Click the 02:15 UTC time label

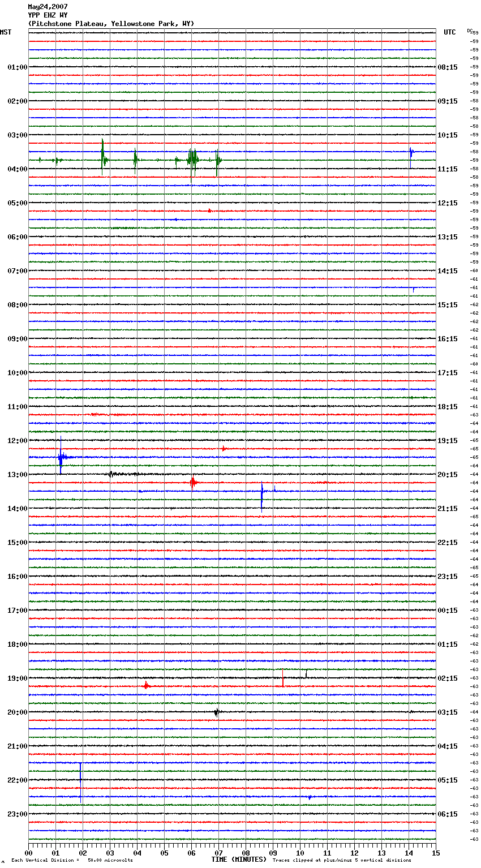coord(448,678)
